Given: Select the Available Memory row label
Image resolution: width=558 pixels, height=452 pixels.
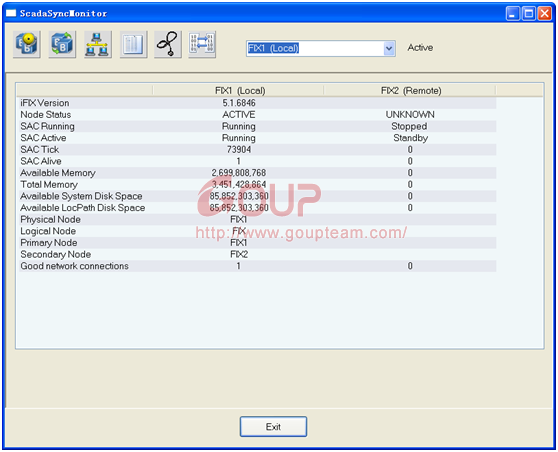Looking at the screenshot, I should pyautogui.click(x=58, y=173).
